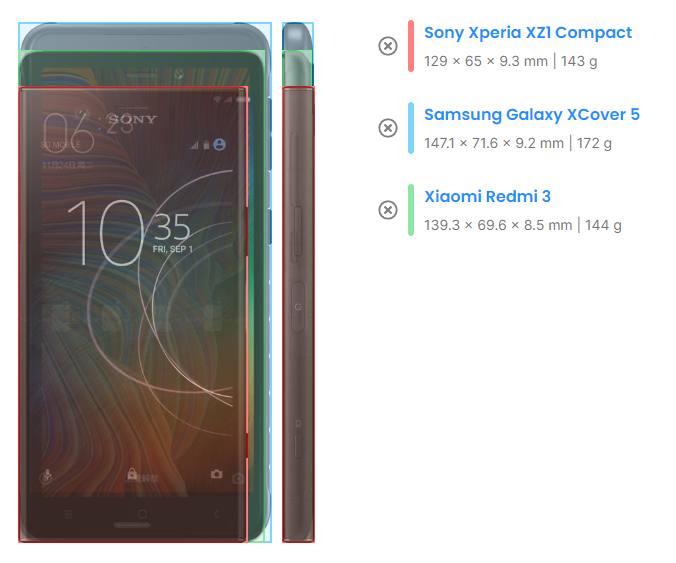This screenshot has height=563, width=676.
Task: Click the Sony front view clock display
Action: (x=129, y=232)
